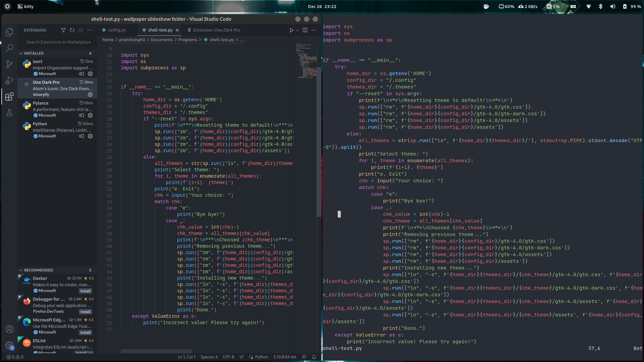Switch to the config.py tab

tap(117, 30)
